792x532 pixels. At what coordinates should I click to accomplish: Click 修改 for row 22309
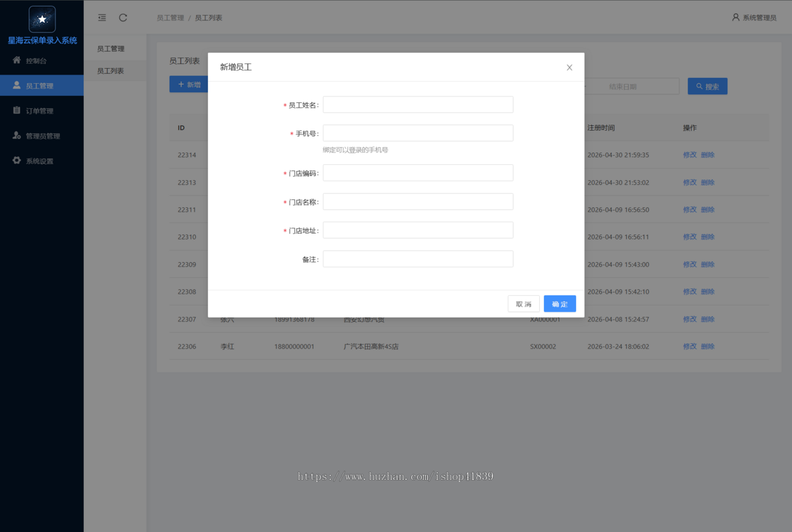point(690,265)
